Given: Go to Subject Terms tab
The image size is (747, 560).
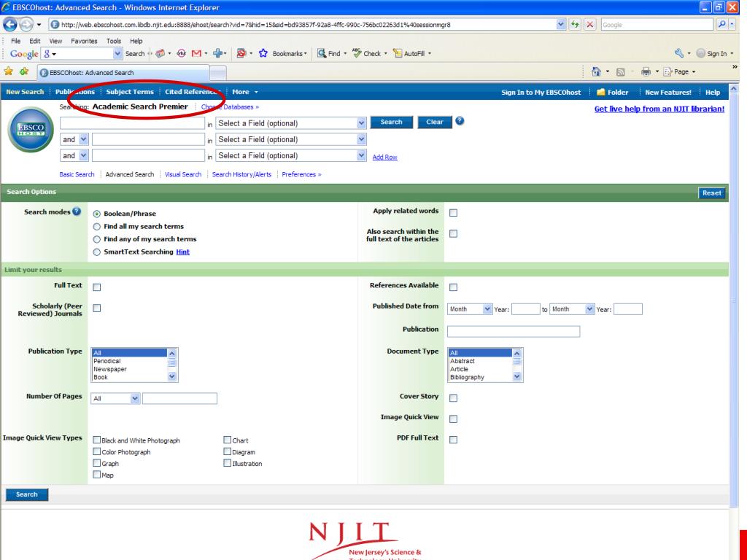Looking at the screenshot, I should [130, 92].
